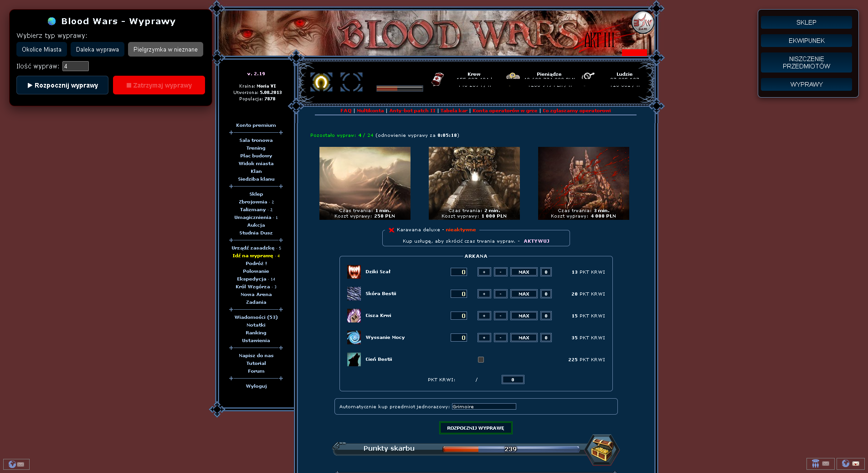This screenshot has width=868, height=473.
Task: Click the blood bag Krew icon
Action: (x=438, y=79)
